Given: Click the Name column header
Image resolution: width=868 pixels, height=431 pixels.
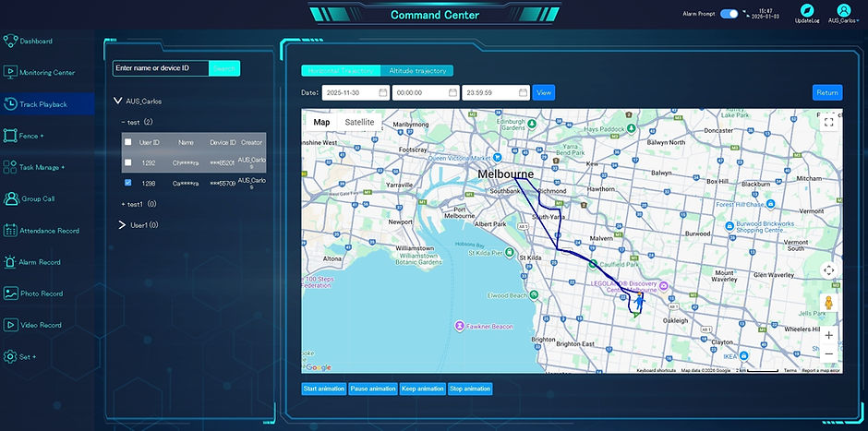Looking at the screenshot, I should (x=186, y=142).
